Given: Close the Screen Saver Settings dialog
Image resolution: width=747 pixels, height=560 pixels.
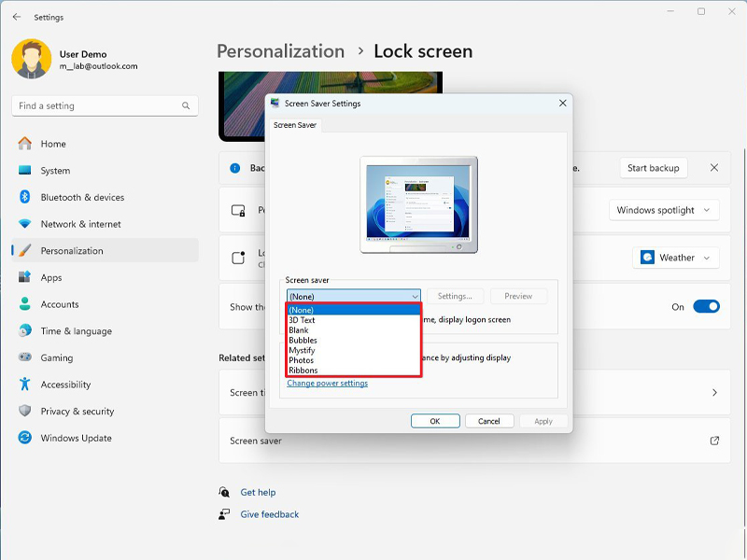Looking at the screenshot, I should tap(563, 103).
